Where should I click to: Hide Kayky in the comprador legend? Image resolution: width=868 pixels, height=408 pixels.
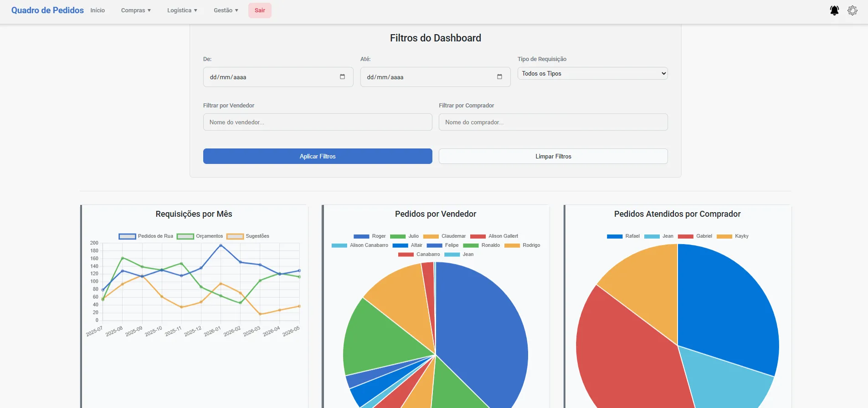(733, 236)
